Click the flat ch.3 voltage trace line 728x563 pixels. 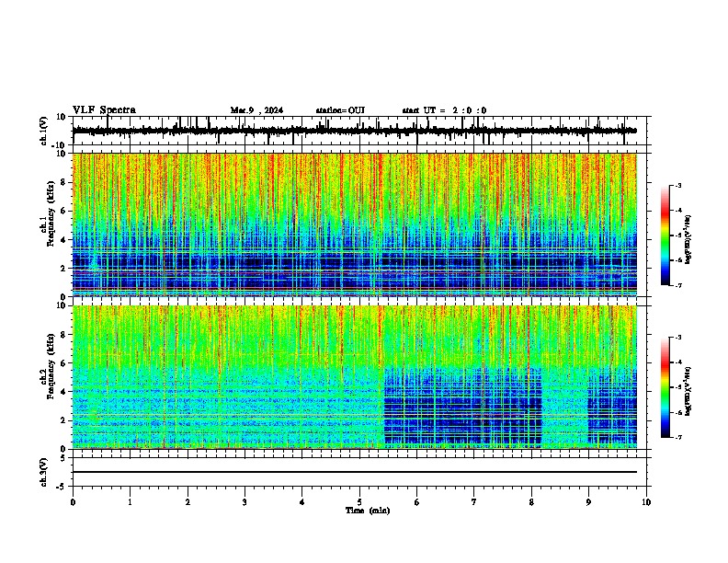coord(355,472)
